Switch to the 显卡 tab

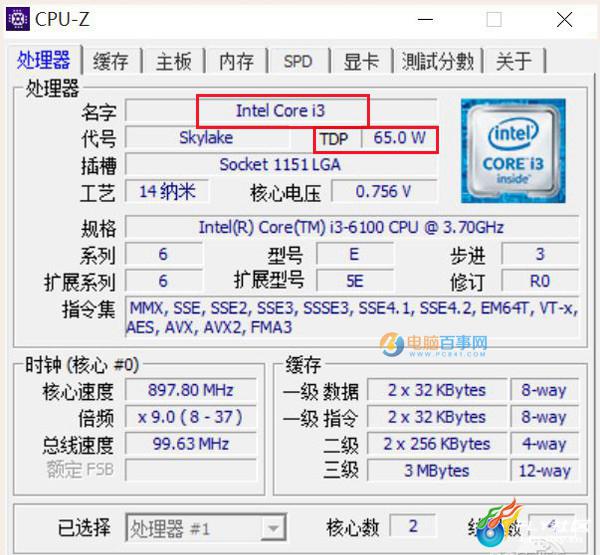(361, 61)
